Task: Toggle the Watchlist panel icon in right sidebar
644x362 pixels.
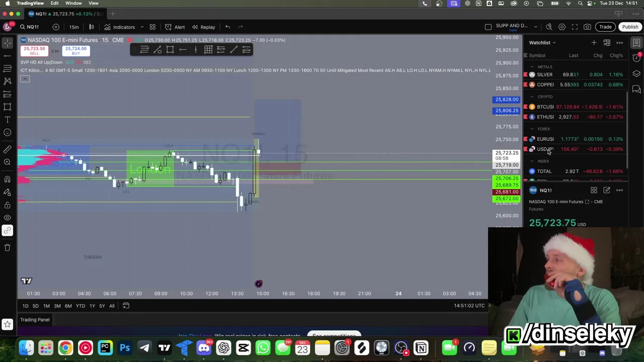Action: point(636,43)
